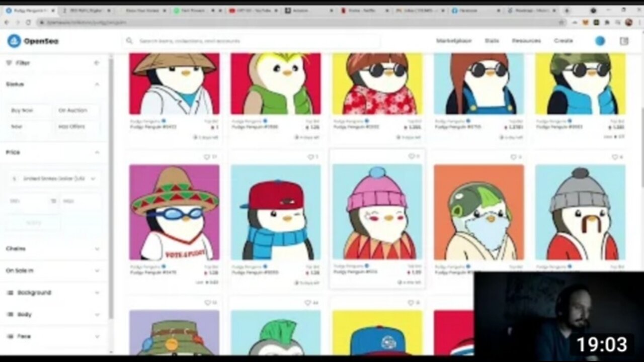644x362 pixels.
Task: Click the Min price field
Action: point(27,201)
